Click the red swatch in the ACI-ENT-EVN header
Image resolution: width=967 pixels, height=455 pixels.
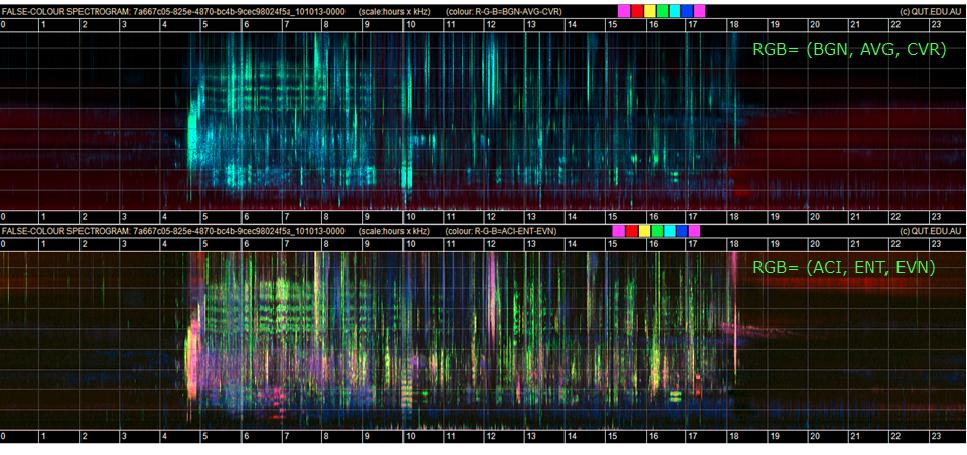pyautogui.click(x=632, y=231)
